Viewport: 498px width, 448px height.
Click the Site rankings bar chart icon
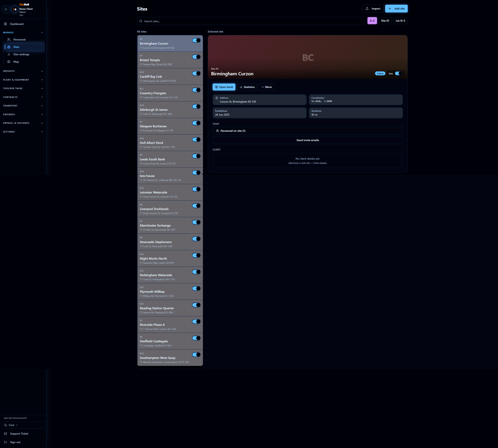point(9,54)
